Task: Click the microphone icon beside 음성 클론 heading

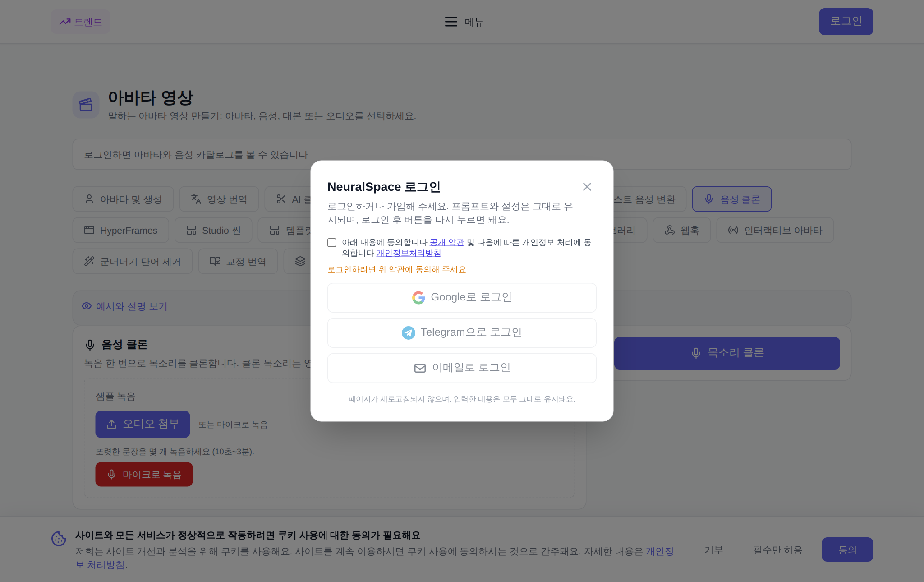Action: click(x=90, y=345)
